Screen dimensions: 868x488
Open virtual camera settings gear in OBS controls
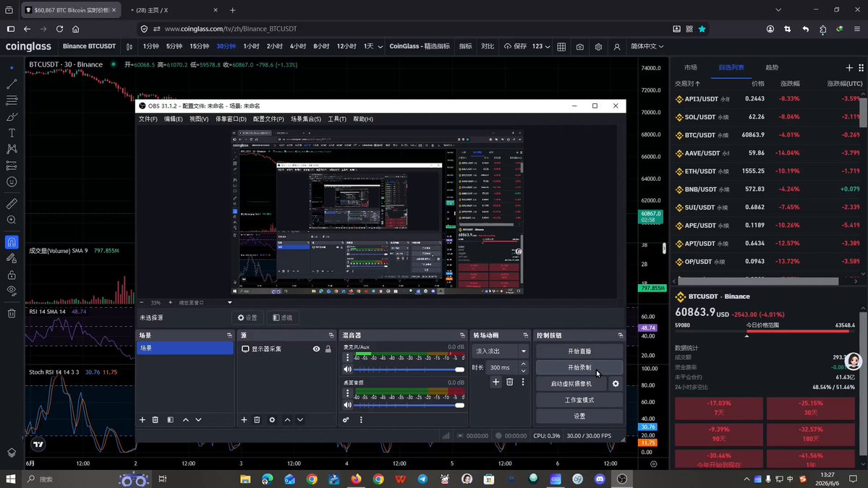[616, 384]
